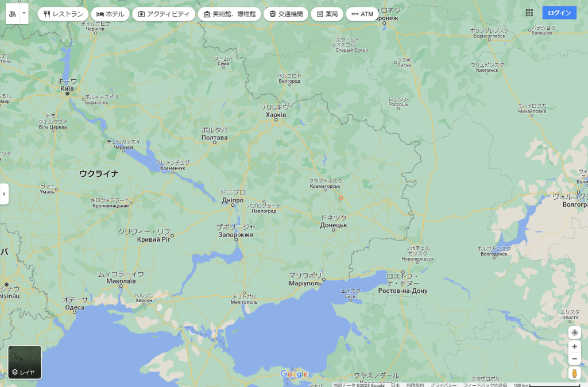Select the ホテル category chip

[110, 14]
